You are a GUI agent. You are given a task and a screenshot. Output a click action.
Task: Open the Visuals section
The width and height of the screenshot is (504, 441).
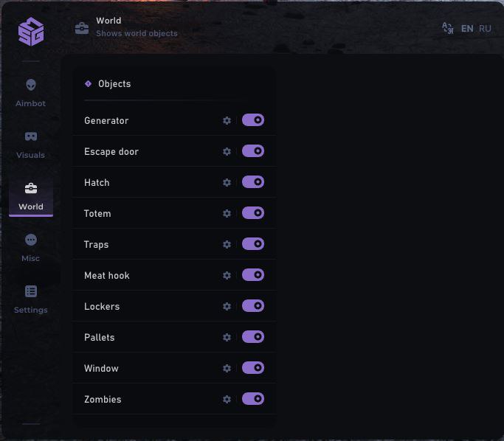point(31,144)
